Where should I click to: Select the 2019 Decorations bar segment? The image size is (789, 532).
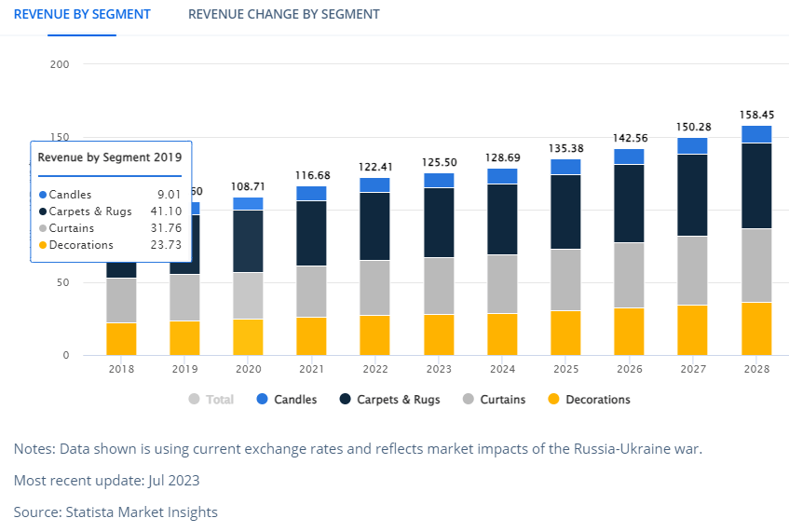pos(184,338)
